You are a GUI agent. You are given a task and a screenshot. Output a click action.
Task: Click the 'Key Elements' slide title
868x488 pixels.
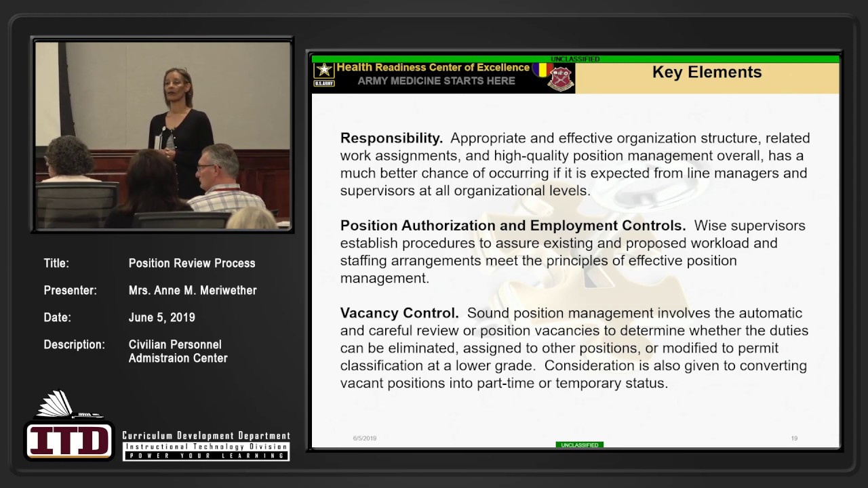(707, 72)
